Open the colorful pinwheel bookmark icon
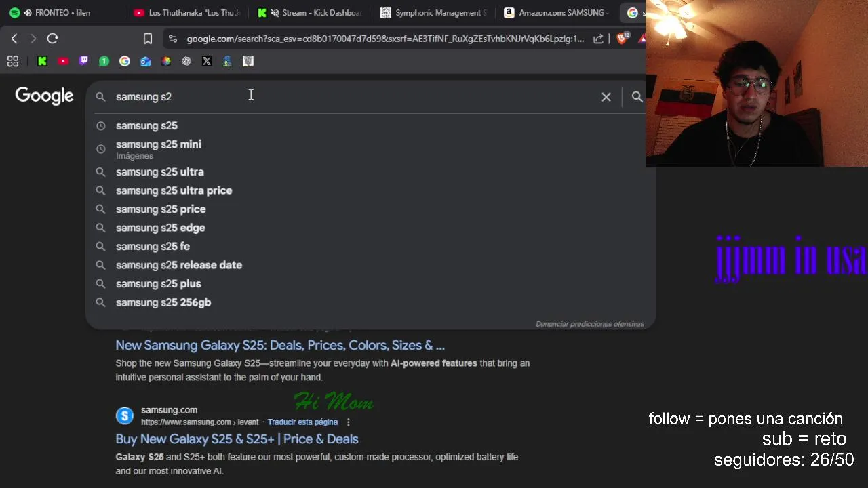 tap(165, 61)
